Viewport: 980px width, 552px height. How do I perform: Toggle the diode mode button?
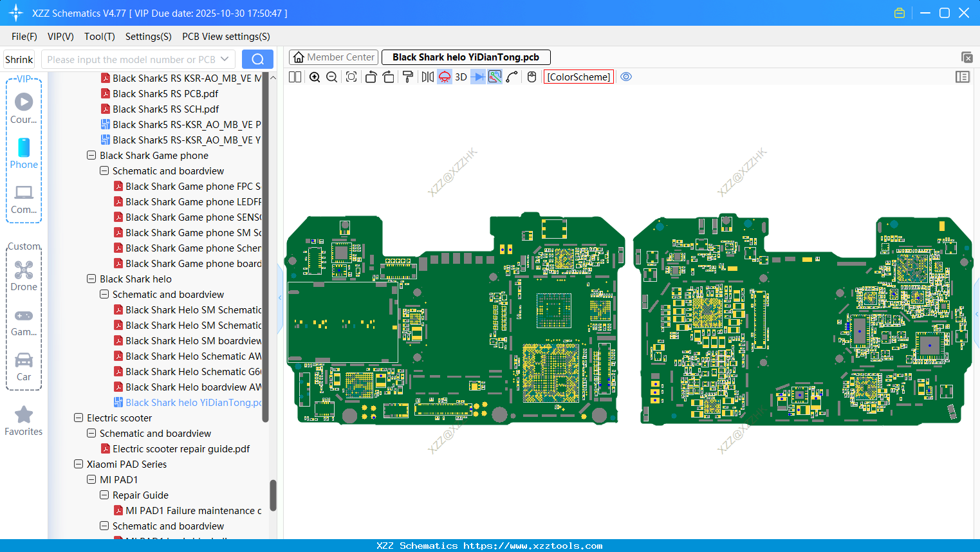(x=477, y=77)
